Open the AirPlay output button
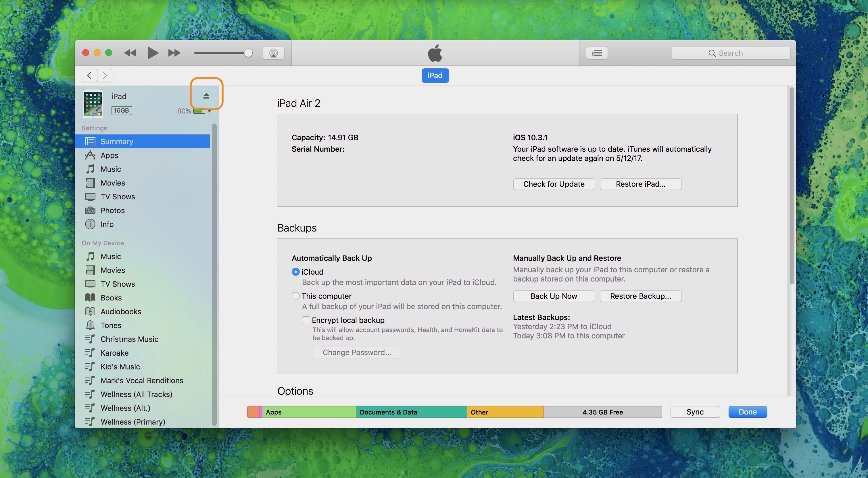The height and width of the screenshot is (478, 868). (x=273, y=53)
